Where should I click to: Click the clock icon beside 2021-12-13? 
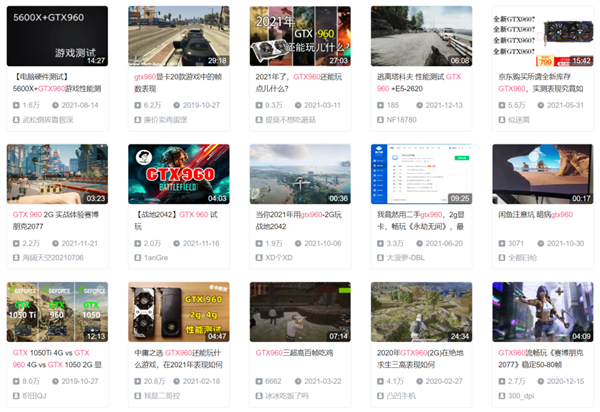419,105
